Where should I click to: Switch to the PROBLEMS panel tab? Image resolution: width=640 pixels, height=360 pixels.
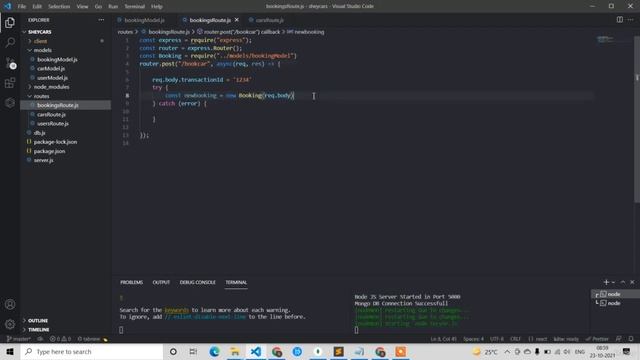[131, 282]
